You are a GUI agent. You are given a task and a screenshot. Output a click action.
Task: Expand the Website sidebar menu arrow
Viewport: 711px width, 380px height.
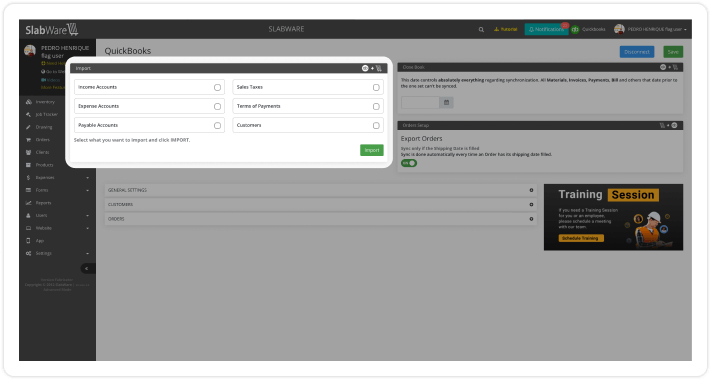88,228
